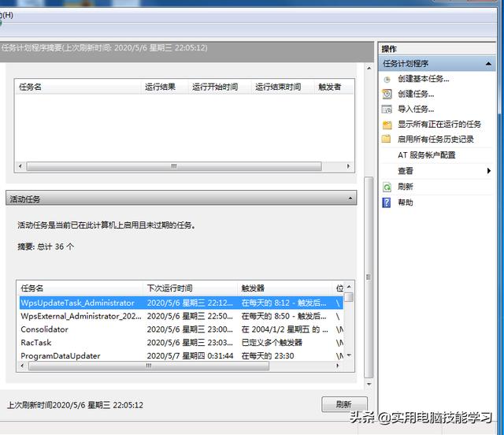This screenshot has height=435, width=504.
Task: Click the 已定义多个触发器 trigger cell
Action: click(x=272, y=343)
